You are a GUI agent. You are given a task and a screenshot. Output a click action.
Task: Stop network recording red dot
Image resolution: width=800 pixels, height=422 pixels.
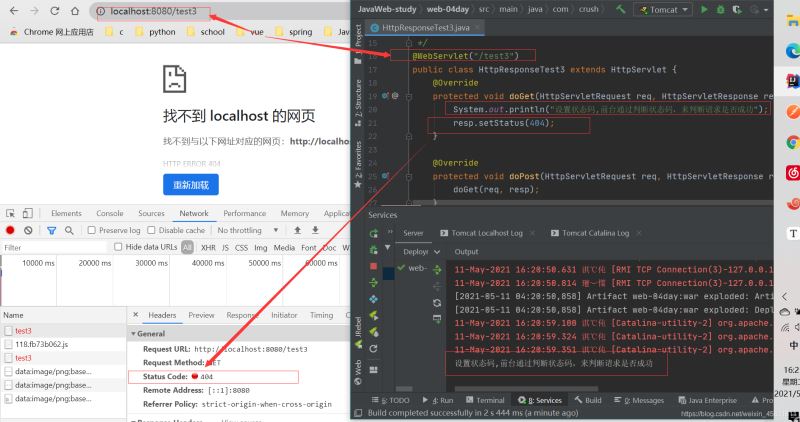pos(10,230)
